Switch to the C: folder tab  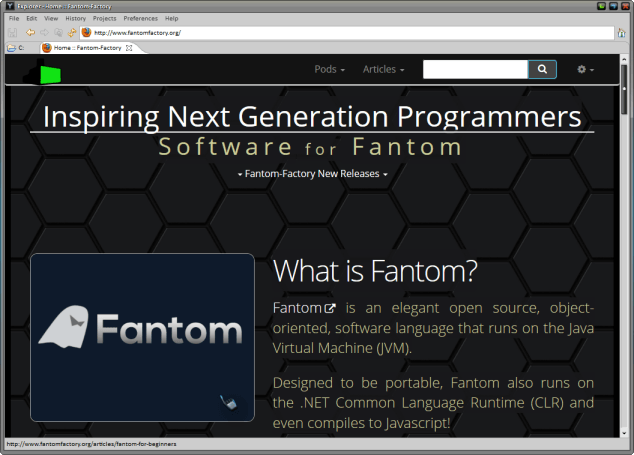coord(17,47)
